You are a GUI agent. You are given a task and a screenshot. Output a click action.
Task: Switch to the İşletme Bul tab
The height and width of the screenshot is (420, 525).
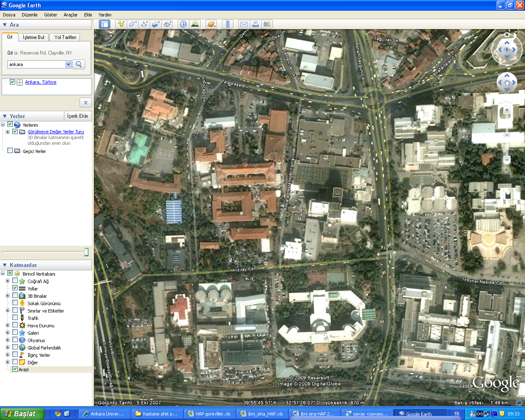click(x=34, y=37)
